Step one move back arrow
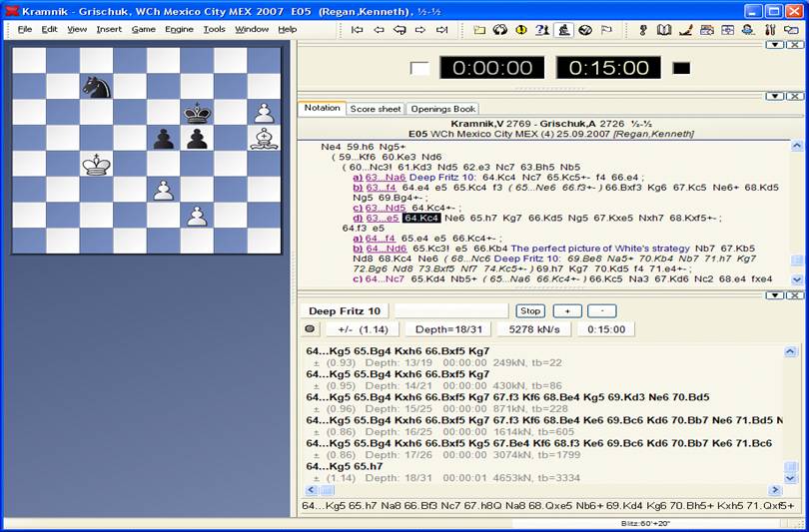 point(379,30)
